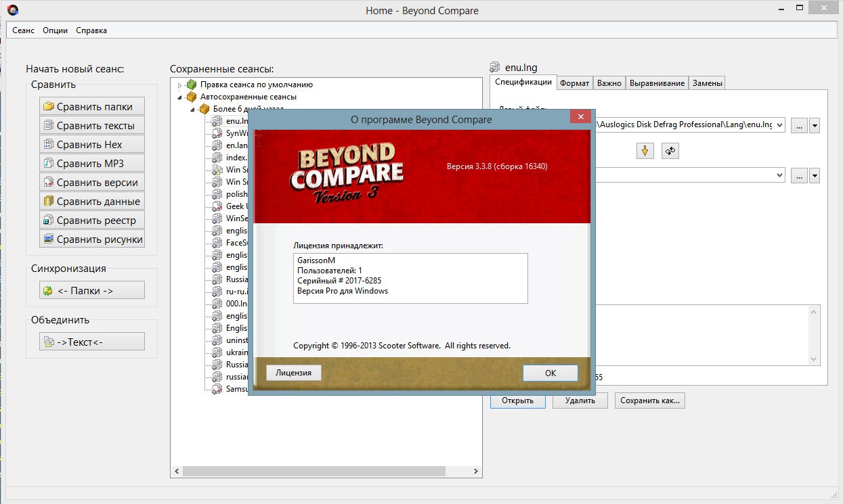Open black arrow menu beside top browse button
This screenshot has height=504, width=843.
point(814,125)
